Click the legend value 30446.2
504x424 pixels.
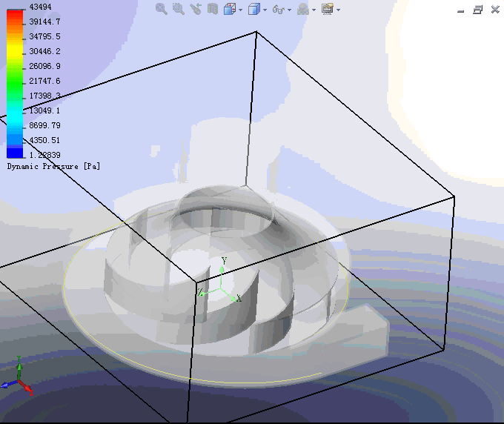44,51
